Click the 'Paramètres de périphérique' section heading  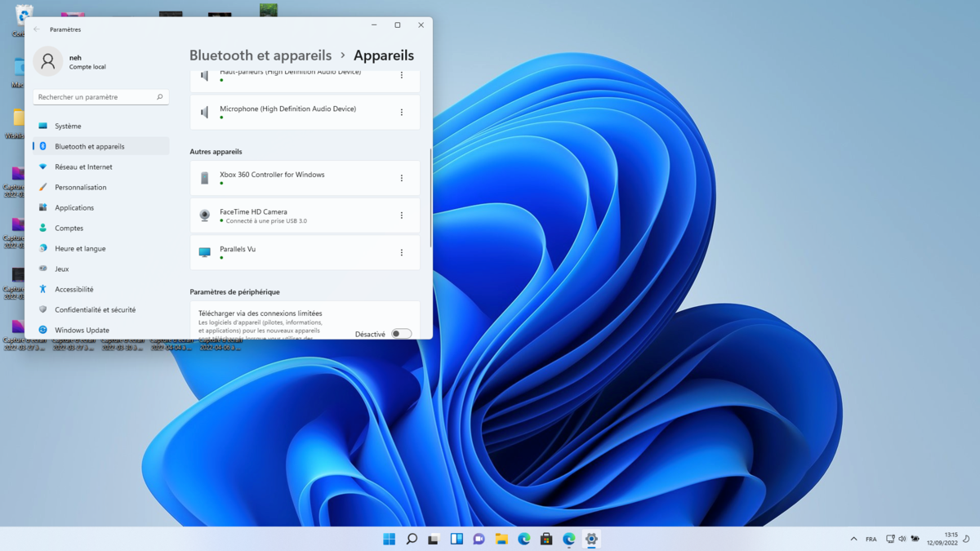point(235,292)
